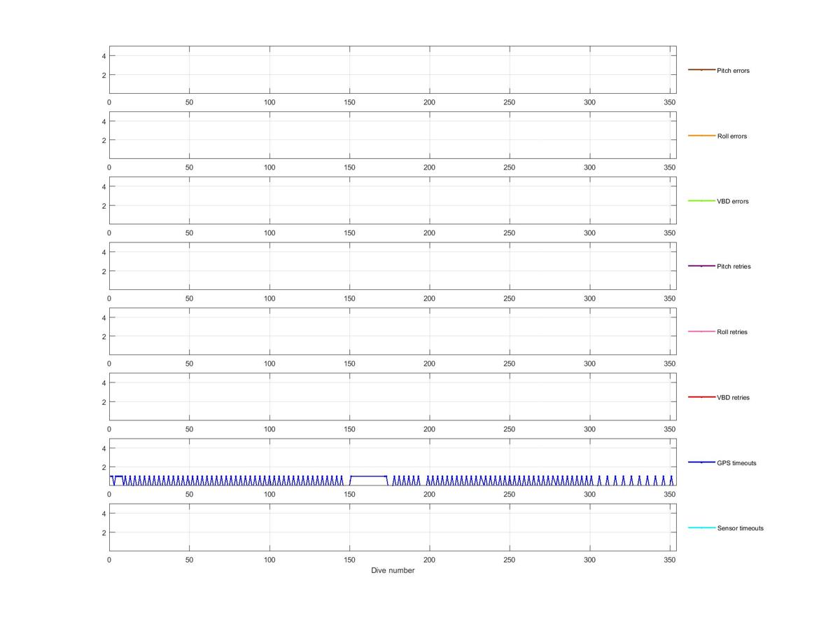The width and height of the screenshot is (840, 620).
Task: Click the Pitch errors legend label
Action: (733, 71)
